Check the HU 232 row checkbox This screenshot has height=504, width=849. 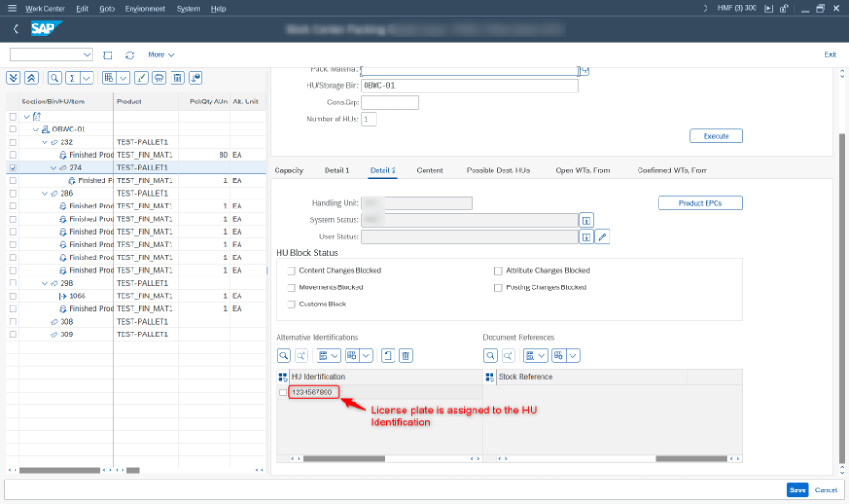13,141
